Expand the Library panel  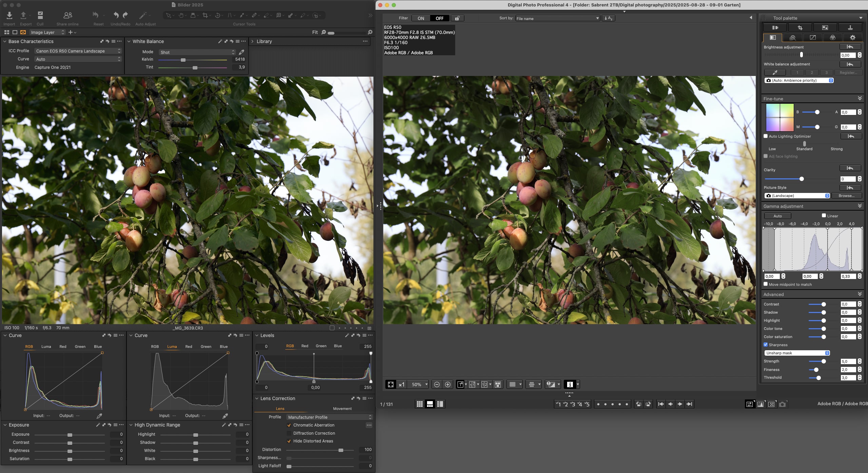pyautogui.click(x=252, y=41)
